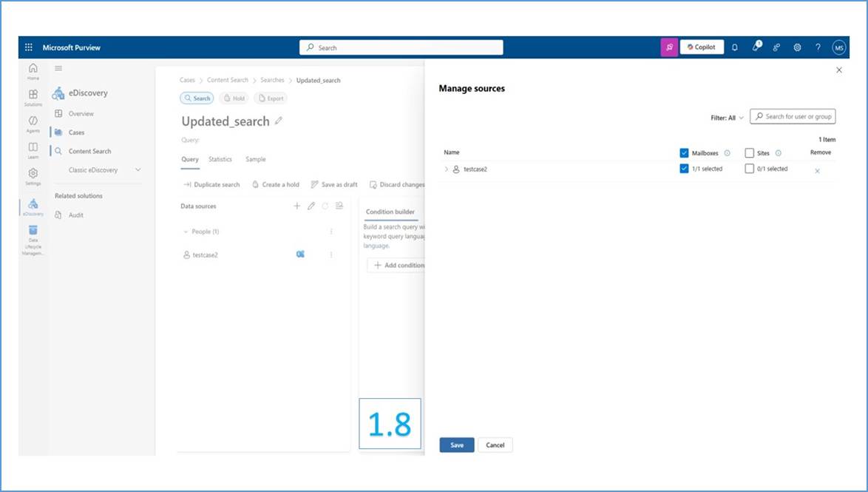This screenshot has height=492, width=868.
Task: Open Copilot from the header
Action: (702, 47)
